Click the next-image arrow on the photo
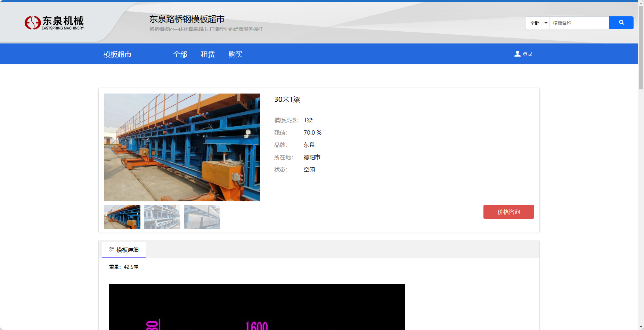644x330 pixels. pos(252,147)
